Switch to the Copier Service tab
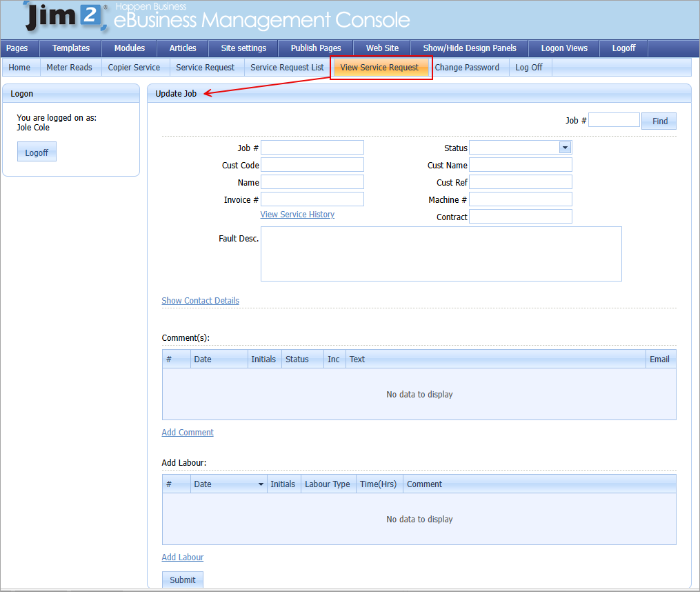Image resolution: width=700 pixels, height=592 pixels. point(134,67)
